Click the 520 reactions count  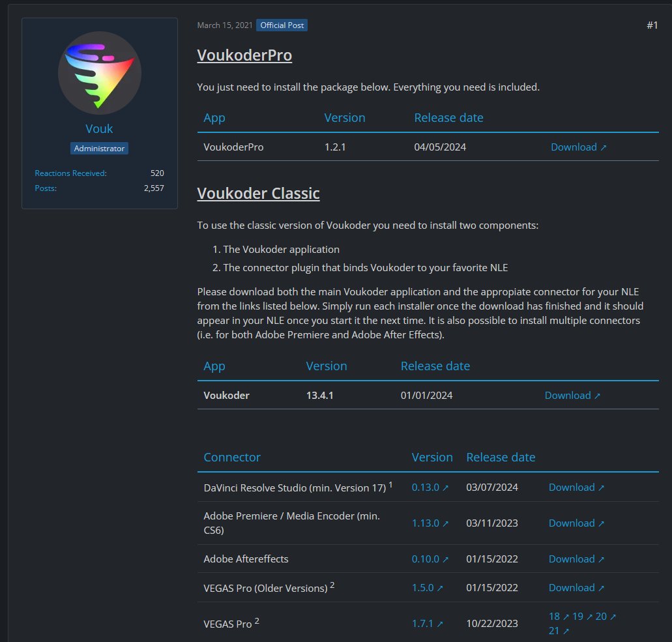pos(157,173)
